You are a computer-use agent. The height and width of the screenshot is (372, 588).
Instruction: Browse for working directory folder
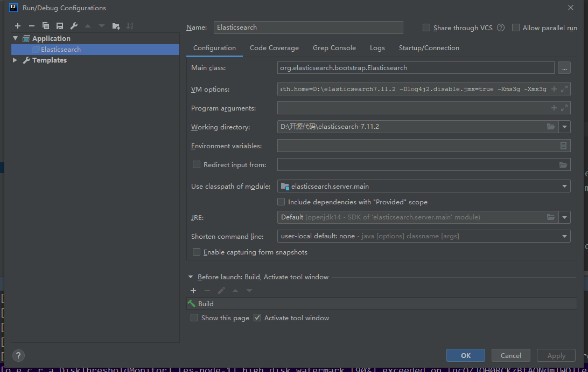pyautogui.click(x=550, y=127)
